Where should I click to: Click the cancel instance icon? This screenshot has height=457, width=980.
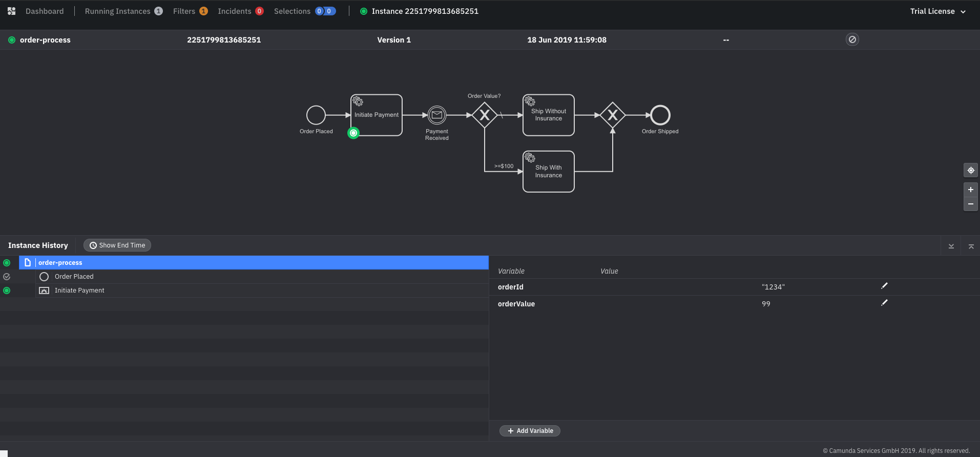coord(852,39)
